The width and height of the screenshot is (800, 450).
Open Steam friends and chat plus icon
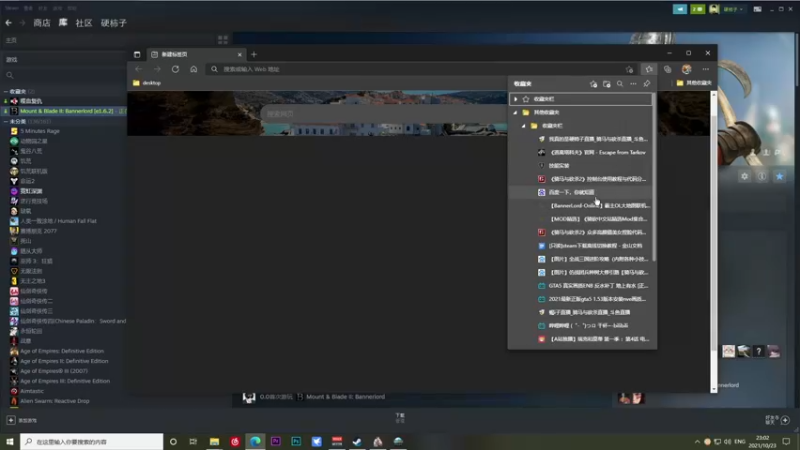tap(785, 420)
